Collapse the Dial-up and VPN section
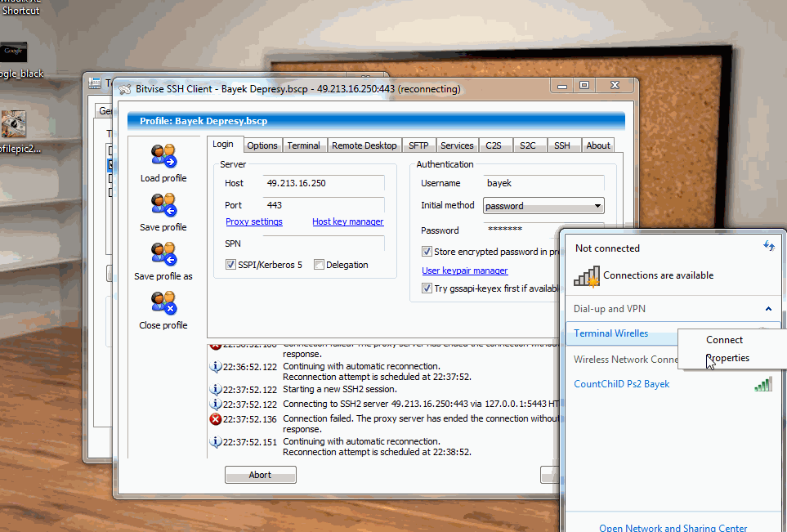This screenshot has height=532, width=787. [768, 309]
